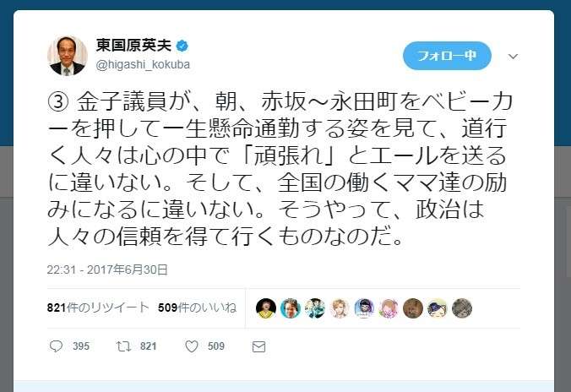Open 東国原英夫 profile avatar photo
This screenshot has height=392, width=571.
click(68, 56)
